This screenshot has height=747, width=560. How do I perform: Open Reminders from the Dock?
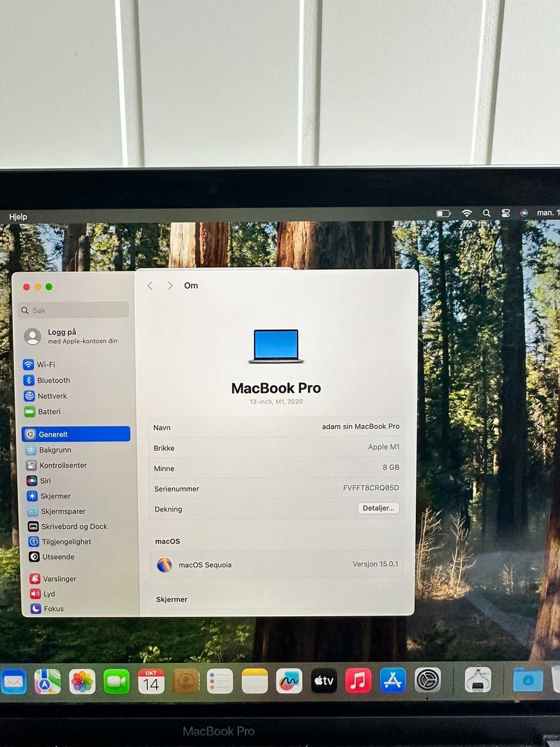pos(220,681)
